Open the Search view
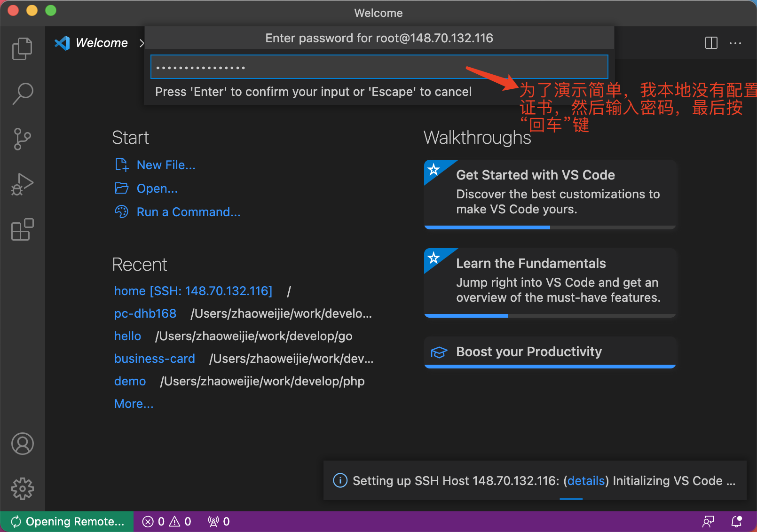Screen dimensions: 757x532 pos(22,94)
